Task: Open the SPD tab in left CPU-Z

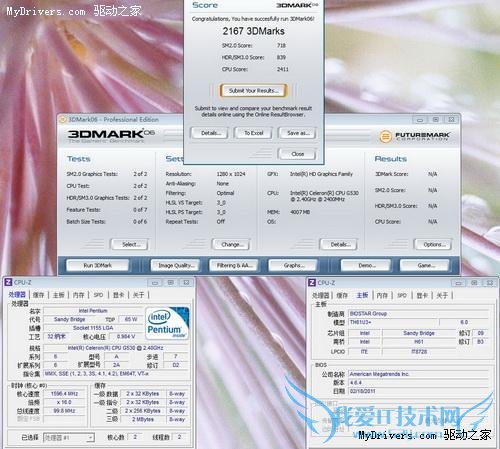Action: point(98,295)
